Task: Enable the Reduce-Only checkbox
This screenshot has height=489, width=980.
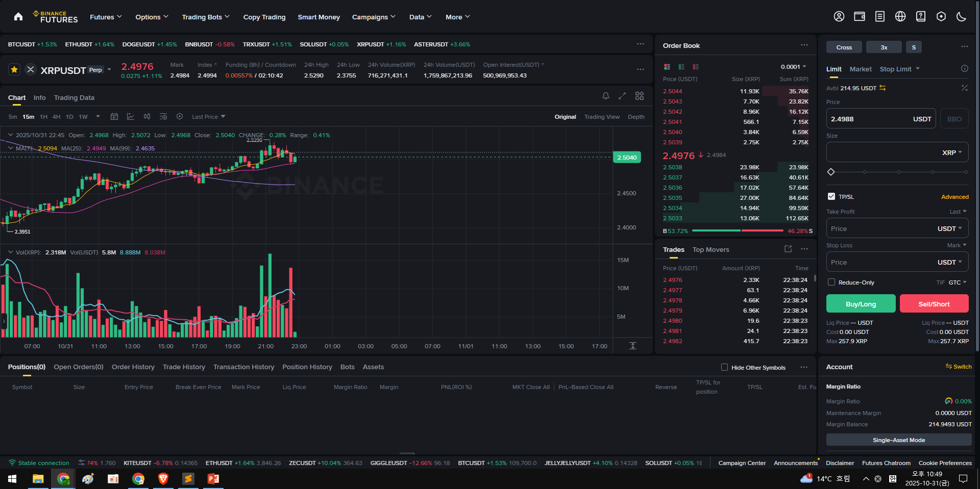Action: 831,282
